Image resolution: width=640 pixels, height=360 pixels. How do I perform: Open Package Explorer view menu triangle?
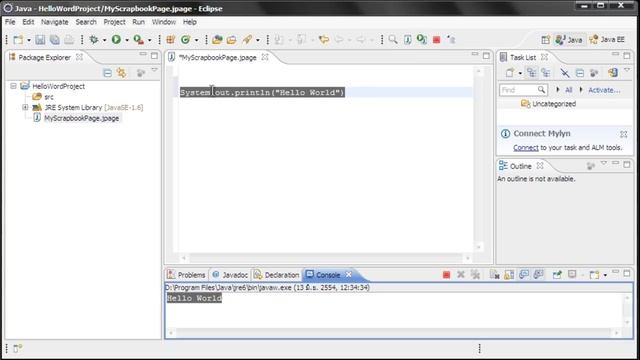point(154,71)
